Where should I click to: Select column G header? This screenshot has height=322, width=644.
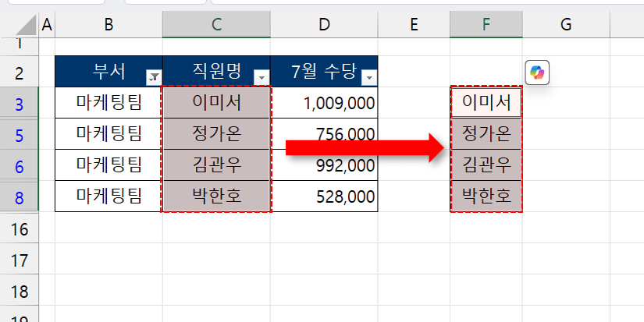click(x=566, y=25)
